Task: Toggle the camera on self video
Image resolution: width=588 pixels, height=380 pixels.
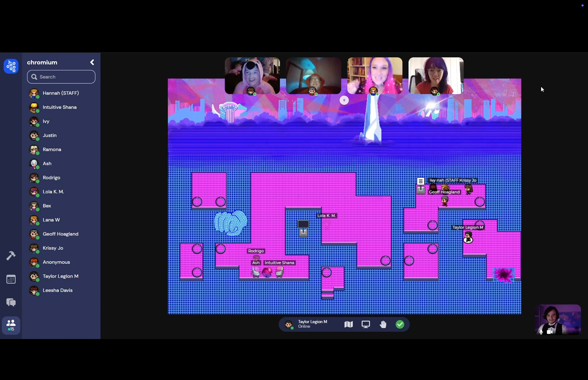Action: click(x=550, y=332)
